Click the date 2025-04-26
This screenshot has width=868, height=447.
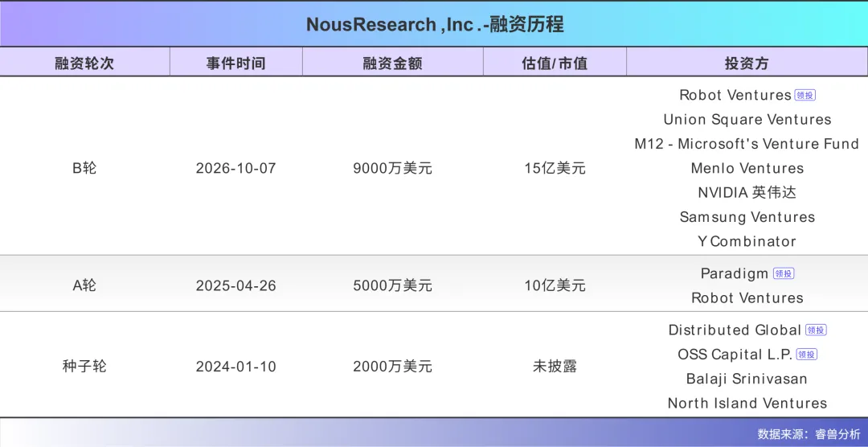[x=235, y=286]
